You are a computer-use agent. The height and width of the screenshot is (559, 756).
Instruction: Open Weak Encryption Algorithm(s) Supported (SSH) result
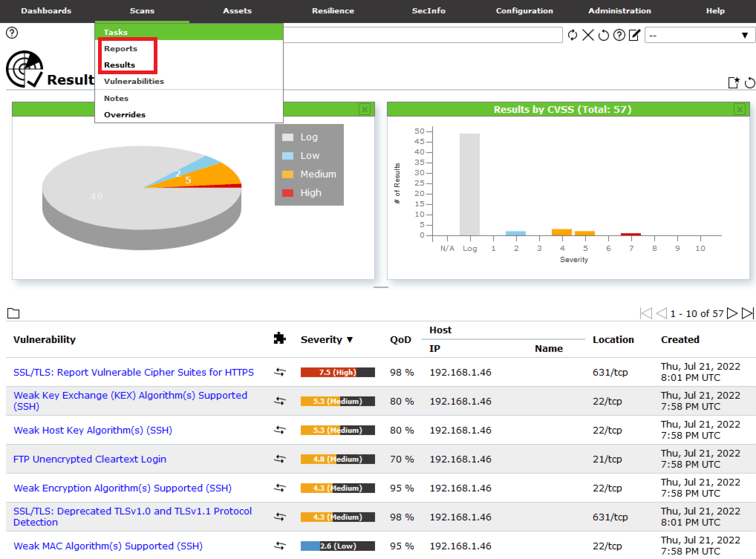[x=123, y=488]
